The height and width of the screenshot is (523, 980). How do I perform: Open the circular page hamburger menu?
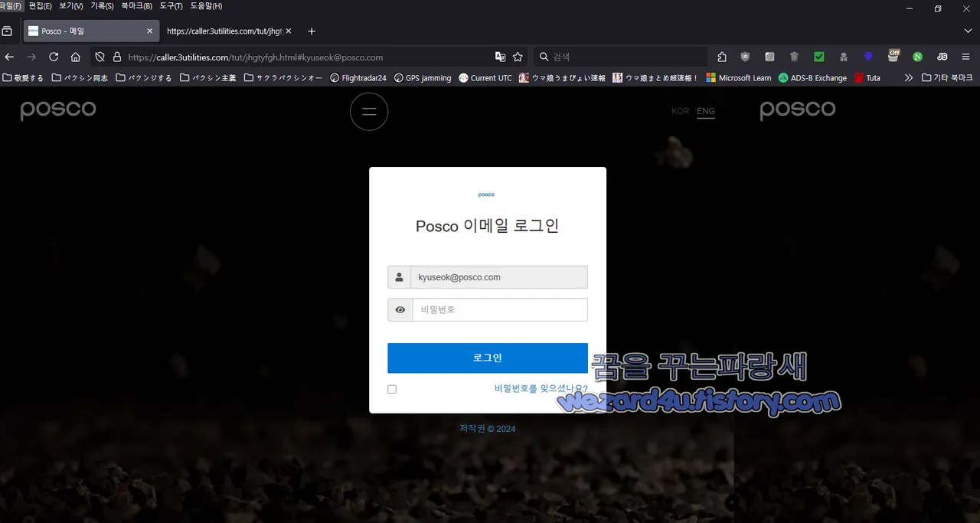(x=369, y=112)
